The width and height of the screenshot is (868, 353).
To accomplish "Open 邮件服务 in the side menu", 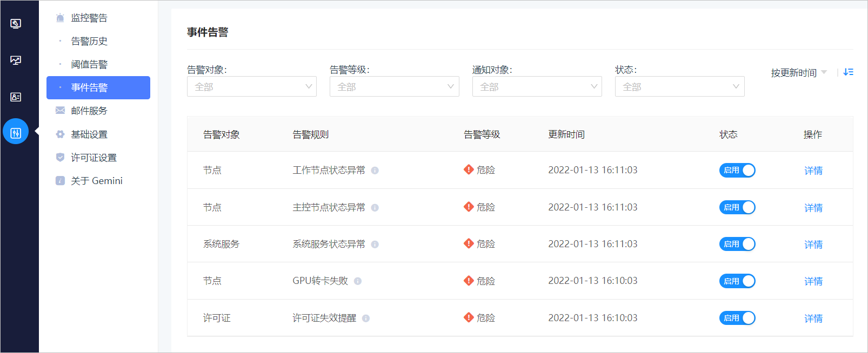I will point(89,111).
